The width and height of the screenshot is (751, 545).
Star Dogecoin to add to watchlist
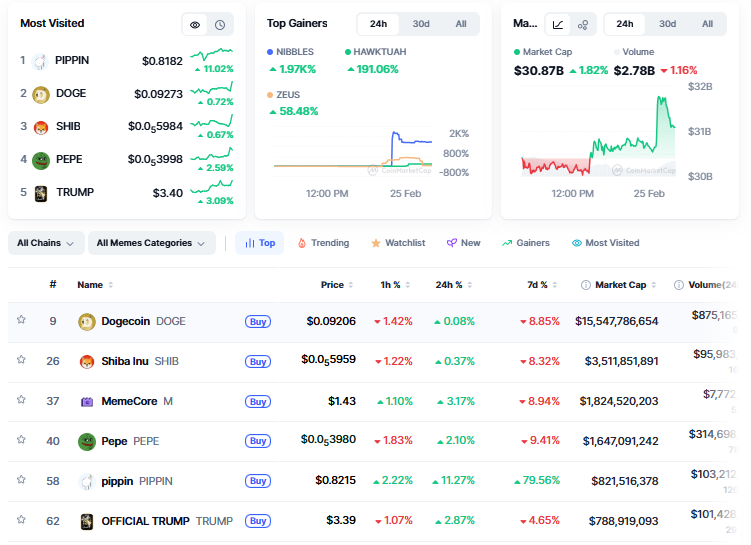click(x=21, y=321)
